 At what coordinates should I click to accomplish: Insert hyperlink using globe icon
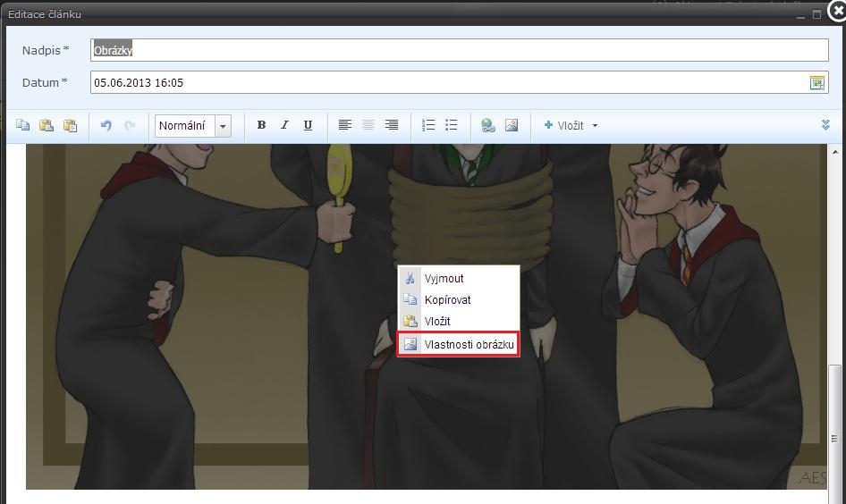tap(488, 126)
